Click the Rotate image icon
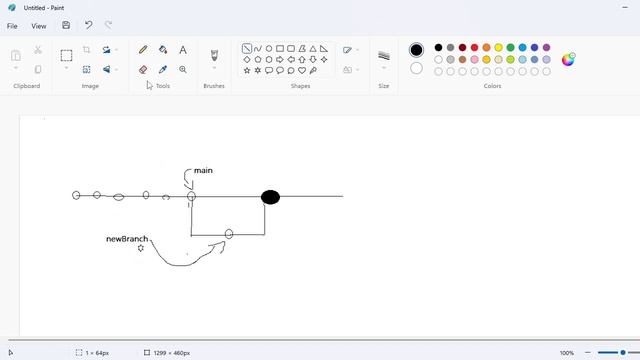The width and height of the screenshot is (640, 360). coord(107,50)
